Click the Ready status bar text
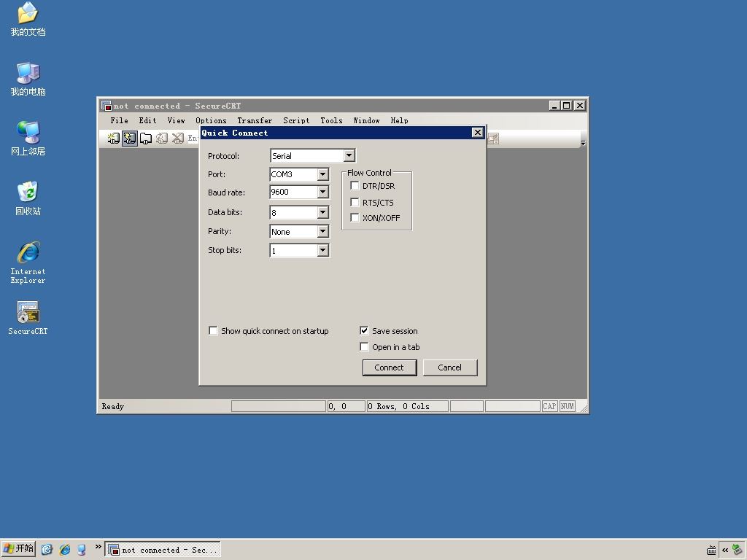747x560 pixels. tap(113, 406)
